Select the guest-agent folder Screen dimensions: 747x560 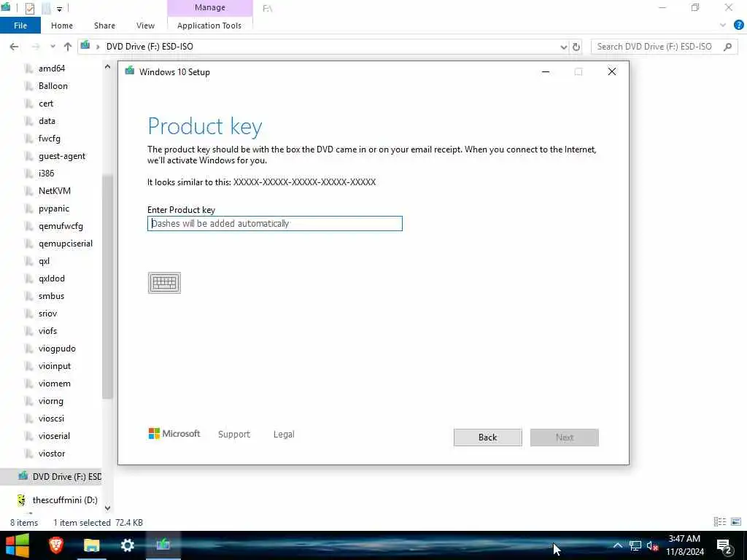(62, 156)
